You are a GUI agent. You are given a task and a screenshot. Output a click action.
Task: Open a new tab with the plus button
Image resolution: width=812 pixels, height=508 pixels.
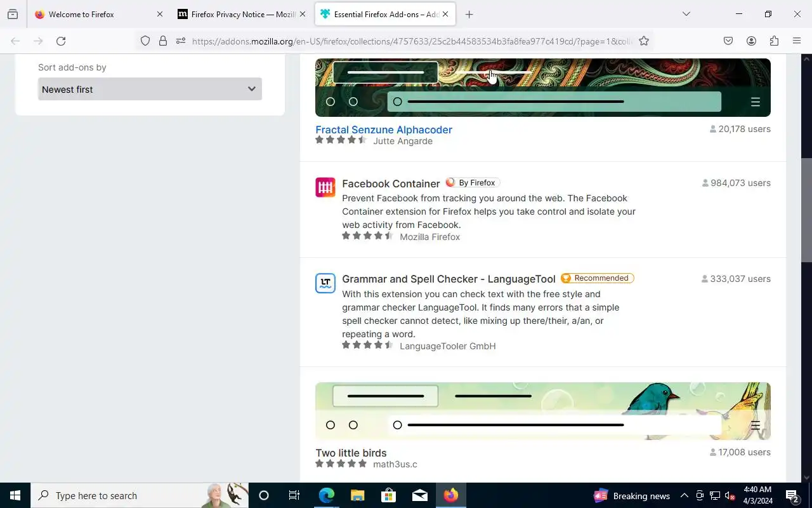pos(469,14)
